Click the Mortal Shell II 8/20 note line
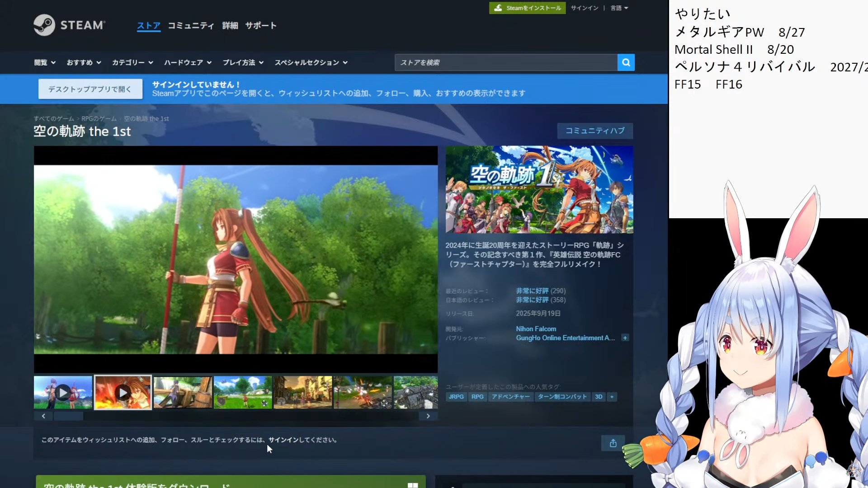The height and width of the screenshot is (488, 868). point(734,50)
